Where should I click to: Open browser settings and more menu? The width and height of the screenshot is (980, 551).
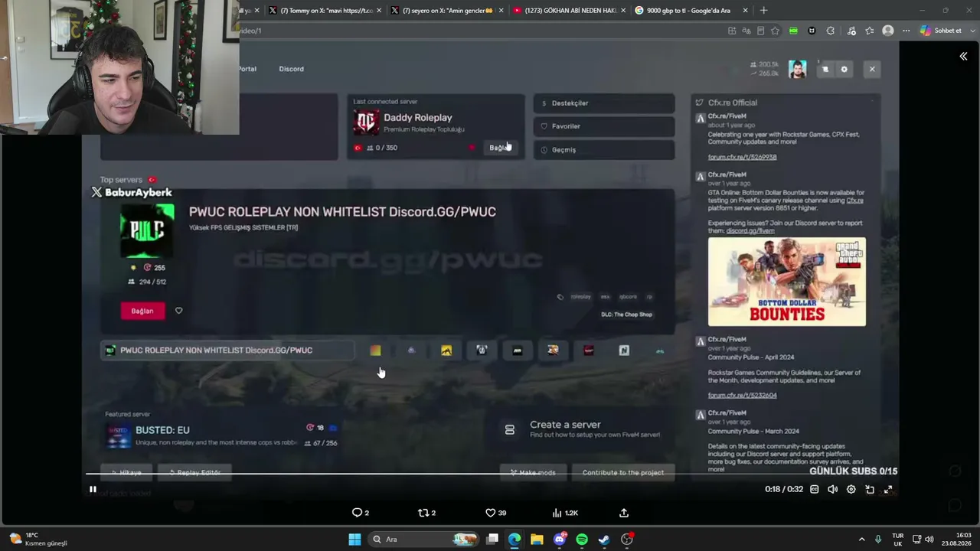906,31
